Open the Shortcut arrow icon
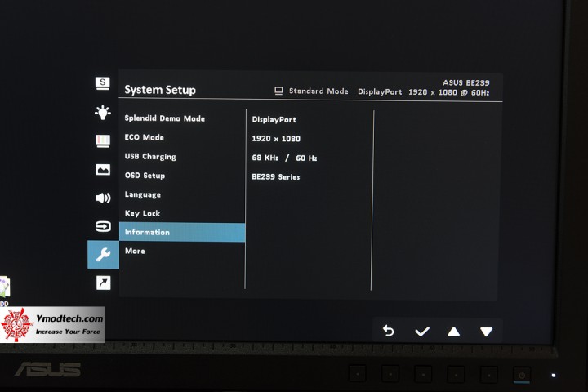 (103, 283)
